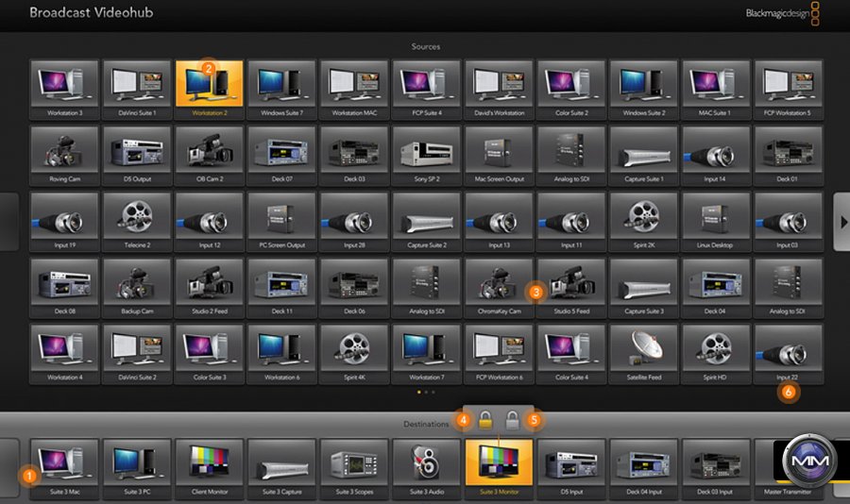Choose Deck 07 source
The height and width of the screenshot is (504, 850).
[x=281, y=156]
